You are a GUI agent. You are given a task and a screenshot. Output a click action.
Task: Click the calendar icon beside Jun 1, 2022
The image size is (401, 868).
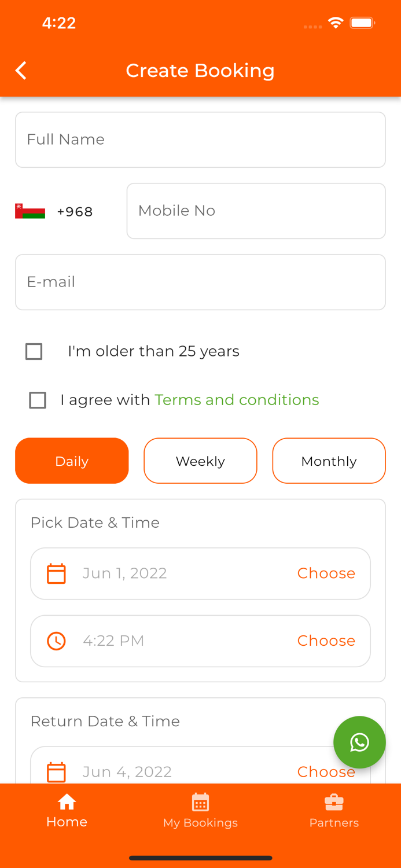click(56, 573)
